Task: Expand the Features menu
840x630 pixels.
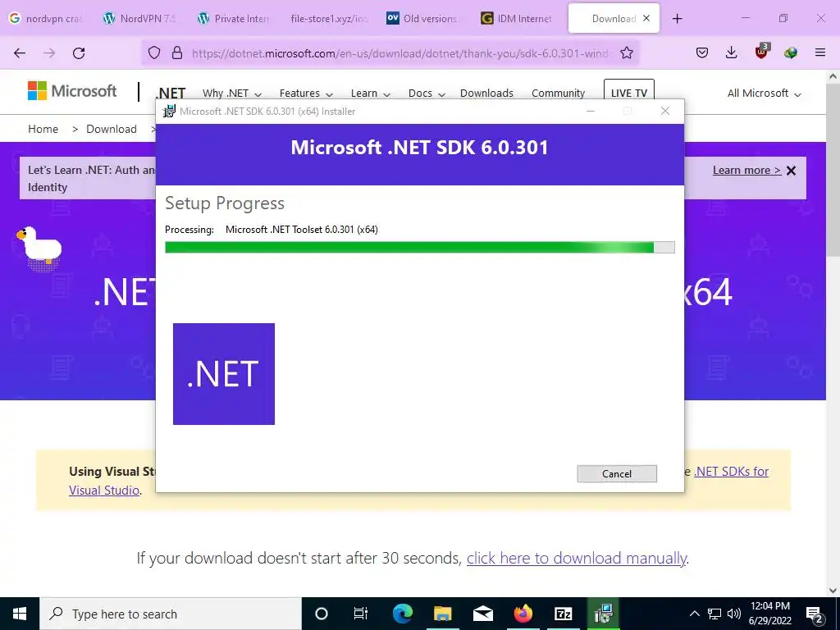Action: tap(306, 94)
